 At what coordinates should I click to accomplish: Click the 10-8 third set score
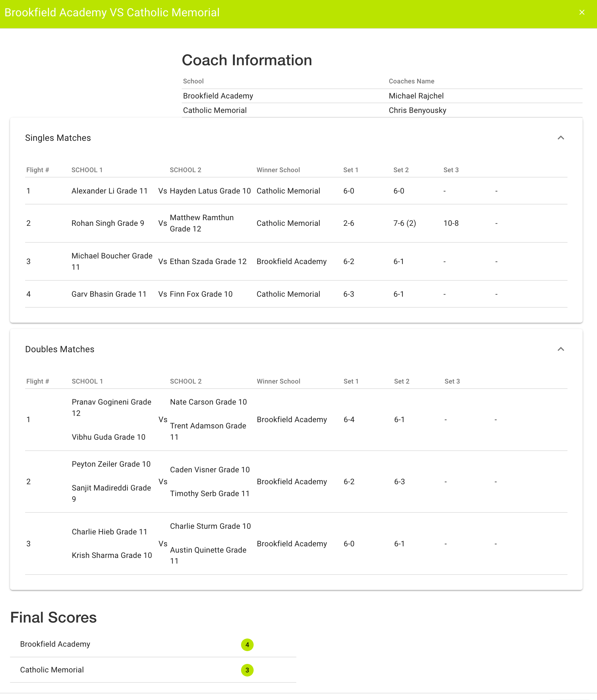click(x=451, y=223)
